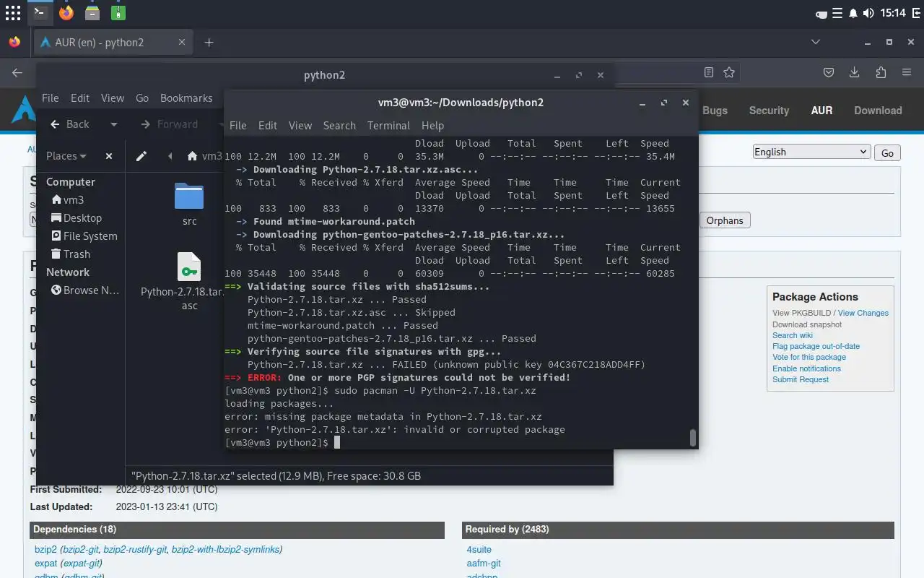Bookmark this page with the star icon
924x578 pixels.
tap(729, 72)
